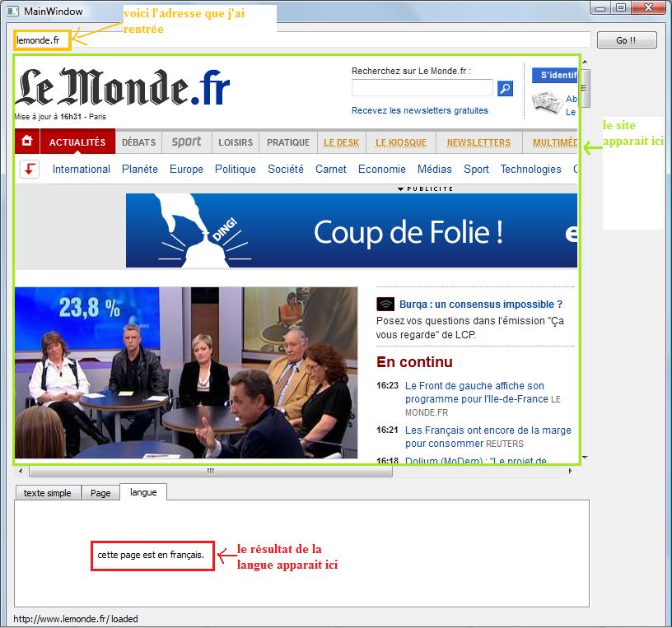672x628 pixels.
Task: Go to the Planète section
Action: point(140,170)
